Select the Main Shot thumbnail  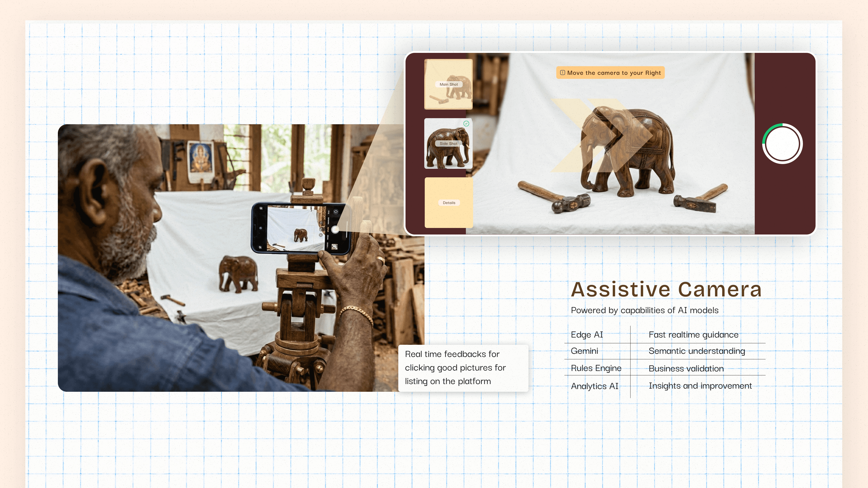tap(448, 84)
